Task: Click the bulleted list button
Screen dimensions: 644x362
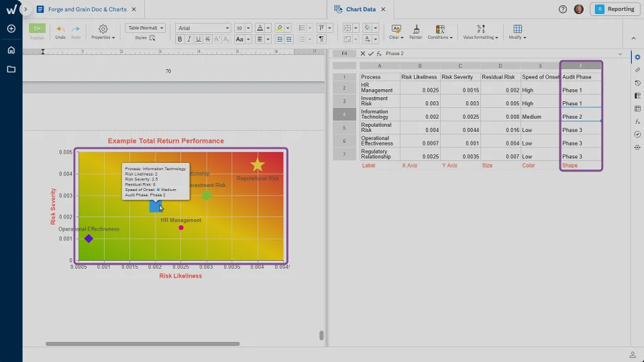Action: tap(302, 28)
